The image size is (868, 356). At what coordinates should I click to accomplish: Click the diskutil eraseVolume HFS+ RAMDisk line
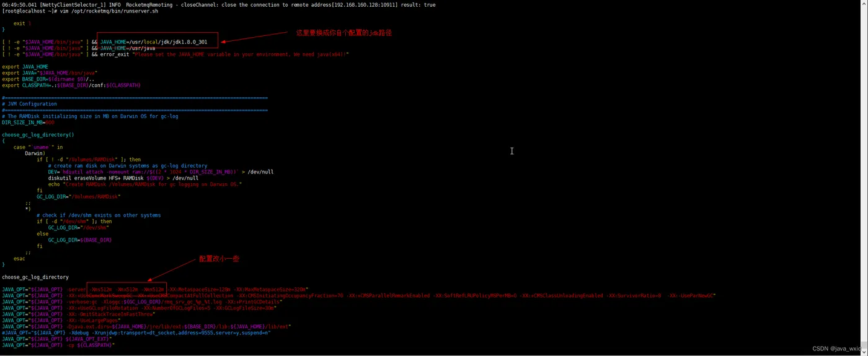tap(123, 178)
